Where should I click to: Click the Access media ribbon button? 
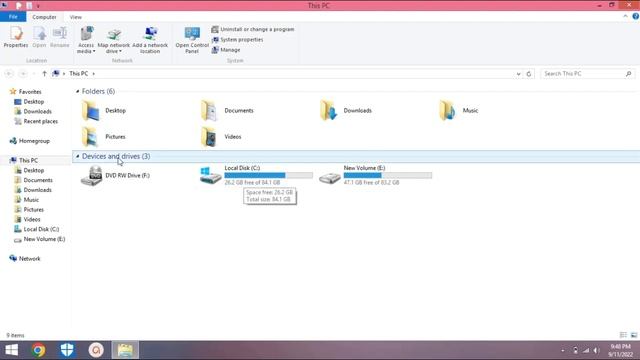pos(86,40)
